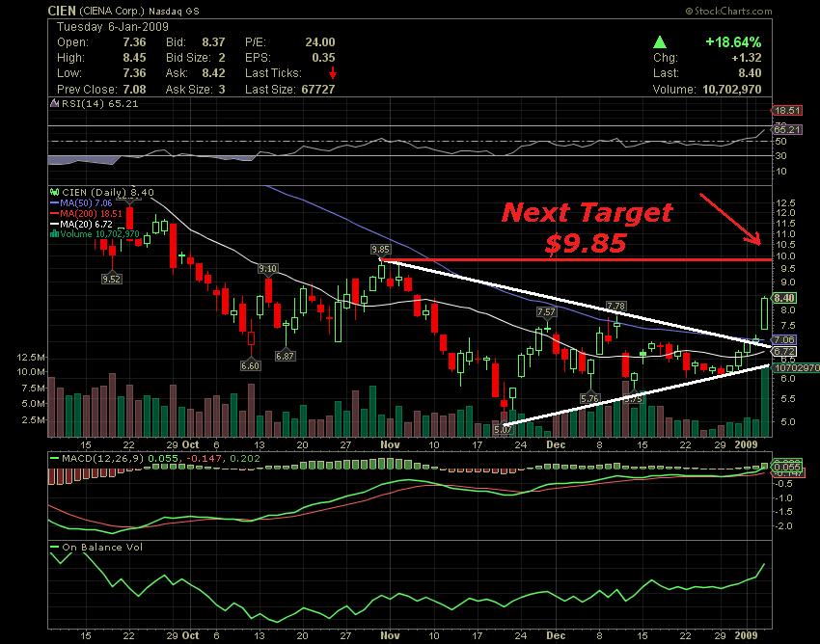
Task: Click the 65.21 tag on the RSI right axis
Action: point(786,129)
